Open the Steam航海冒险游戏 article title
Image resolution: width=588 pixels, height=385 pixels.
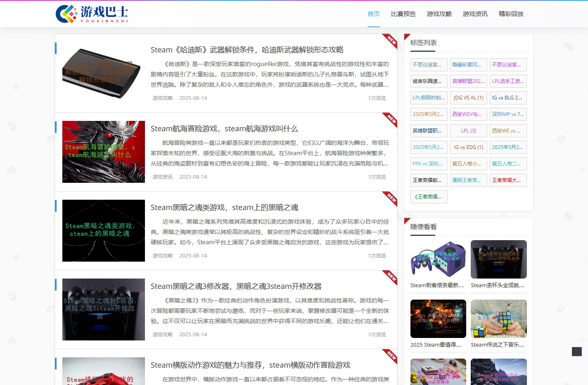pyautogui.click(x=224, y=129)
